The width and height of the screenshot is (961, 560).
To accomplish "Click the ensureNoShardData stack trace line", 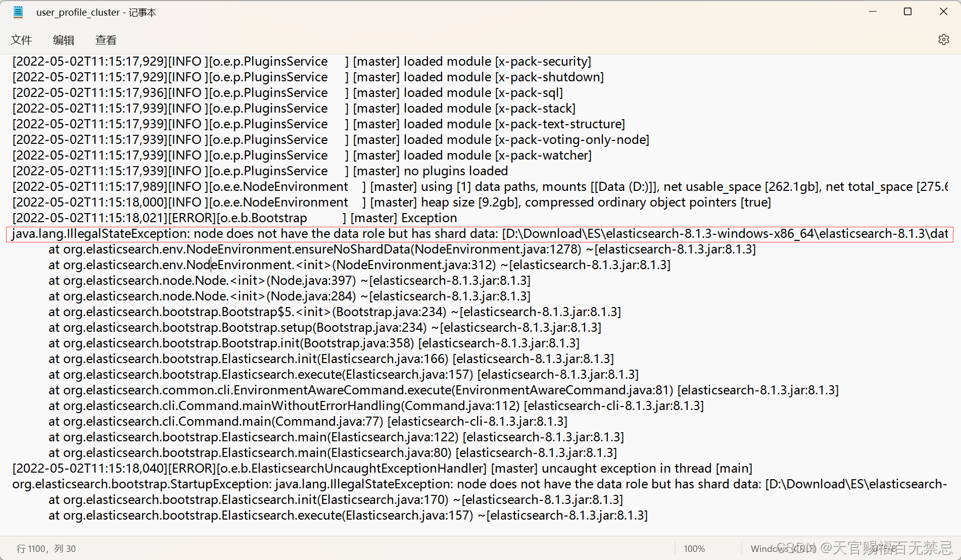I will [402, 249].
